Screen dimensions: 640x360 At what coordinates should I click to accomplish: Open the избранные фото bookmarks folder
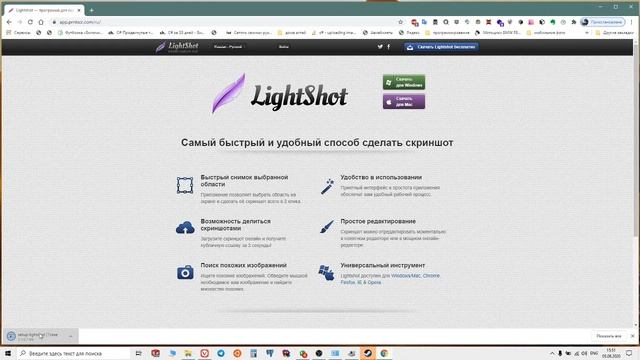click(546, 33)
